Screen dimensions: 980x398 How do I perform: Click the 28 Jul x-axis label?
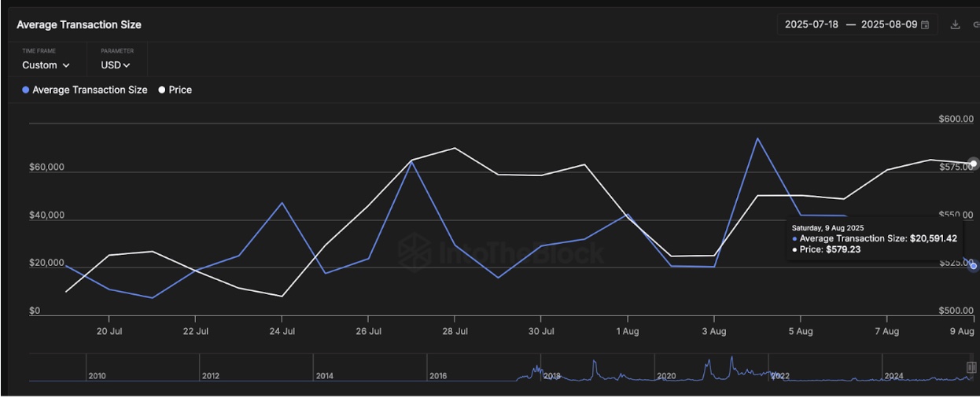pyautogui.click(x=455, y=331)
